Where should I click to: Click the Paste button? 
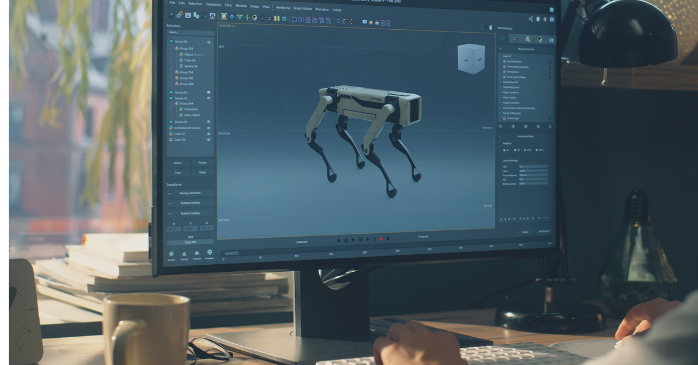203,172
